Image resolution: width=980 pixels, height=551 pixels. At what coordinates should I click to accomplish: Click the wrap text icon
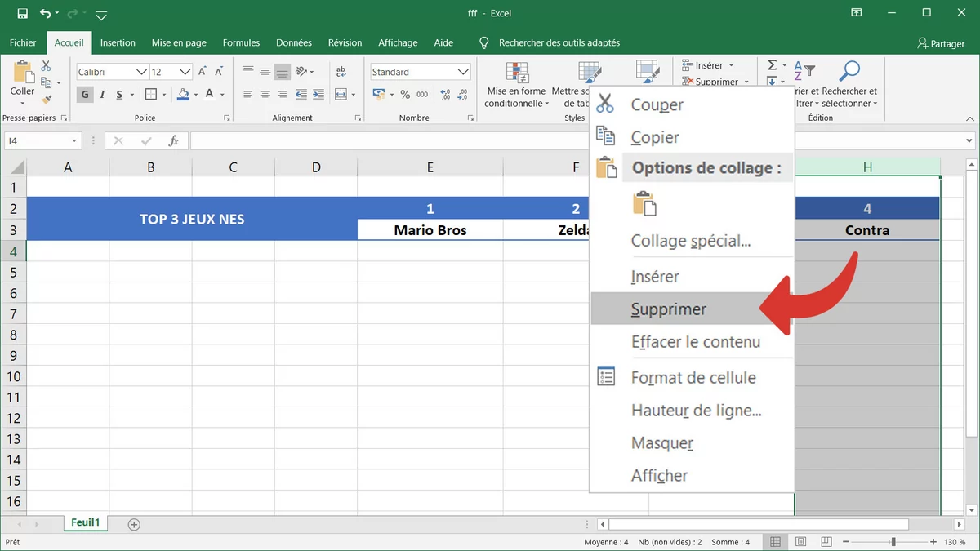tap(341, 71)
